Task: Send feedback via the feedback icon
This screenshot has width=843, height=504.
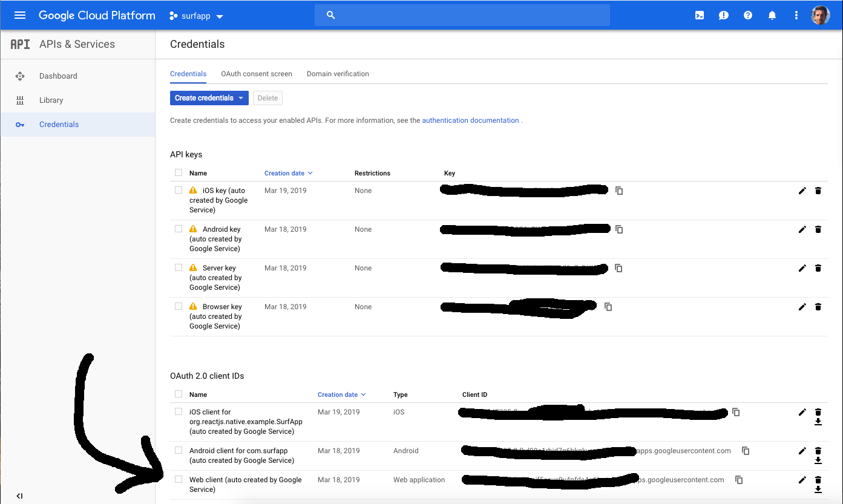Action: (724, 15)
